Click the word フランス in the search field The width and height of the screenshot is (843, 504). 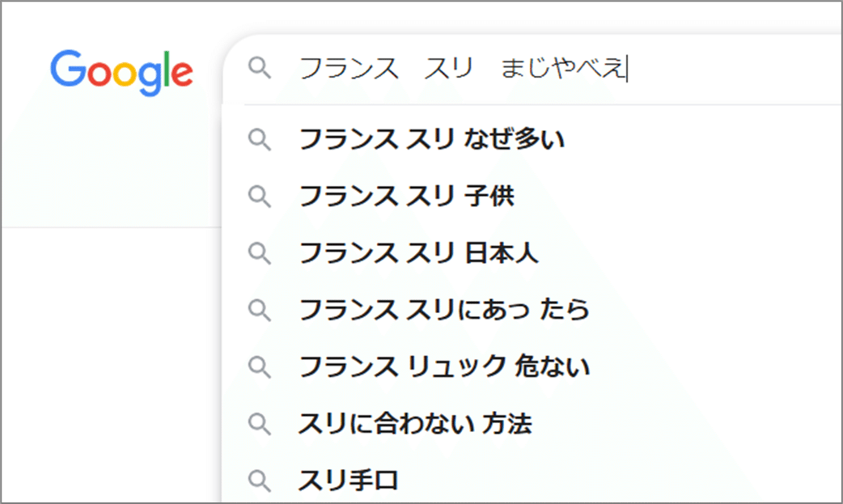pos(349,70)
